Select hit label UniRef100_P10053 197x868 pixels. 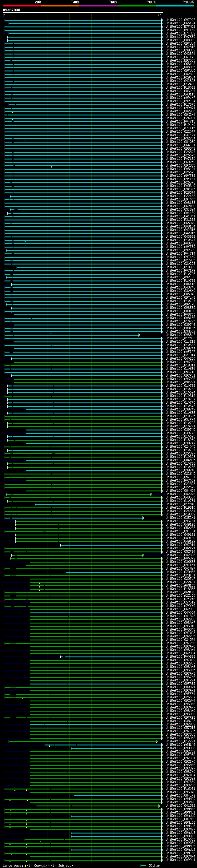[x=180, y=840]
